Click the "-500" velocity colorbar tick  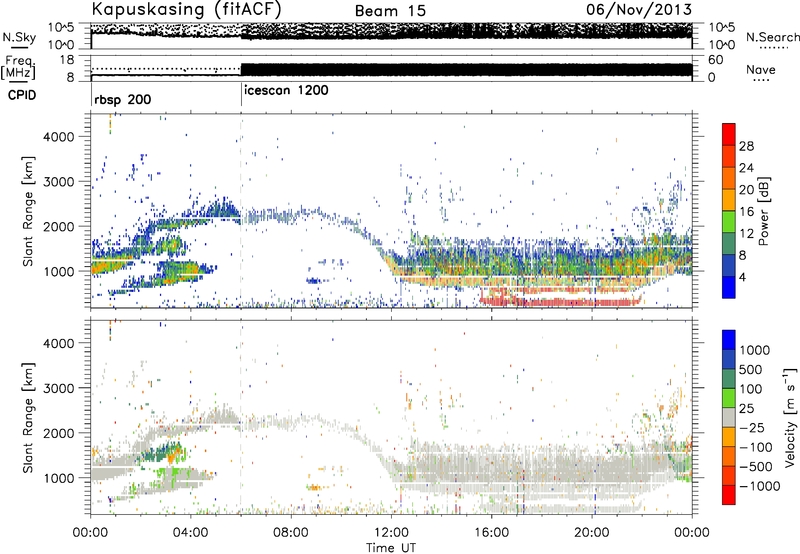click(x=756, y=467)
